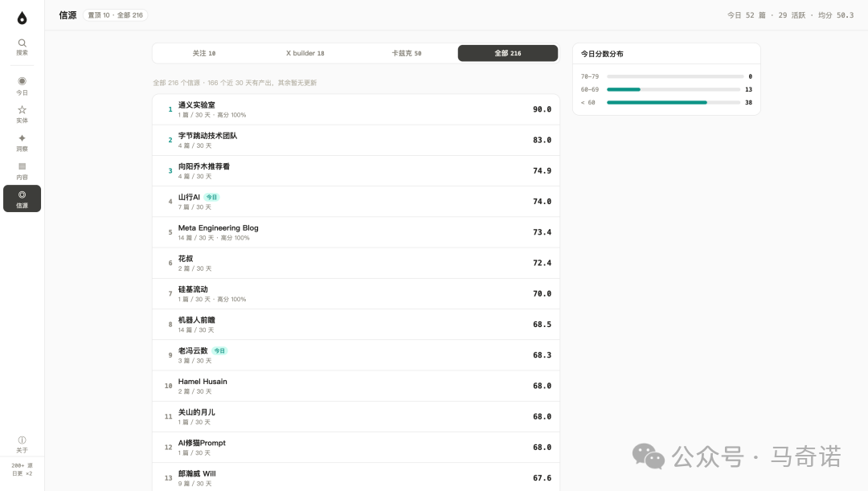Click the below-60 score distribution bar
Viewport: 868px width, 491px height.
674,102
